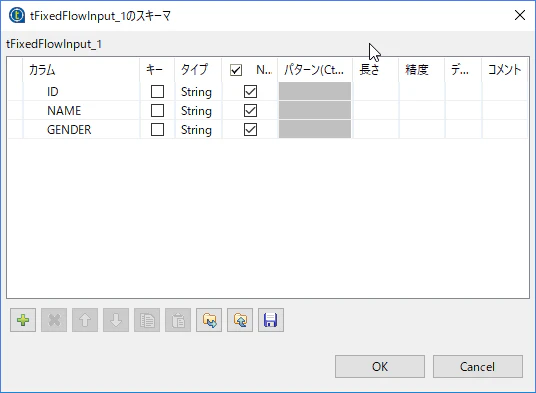The width and height of the screenshot is (536, 393).
Task: Close the schema dialog window
Action: (x=520, y=15)
